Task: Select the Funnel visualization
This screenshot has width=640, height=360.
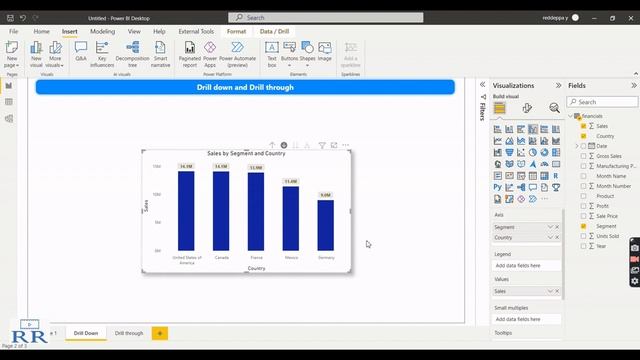Action: click(509, 153)
